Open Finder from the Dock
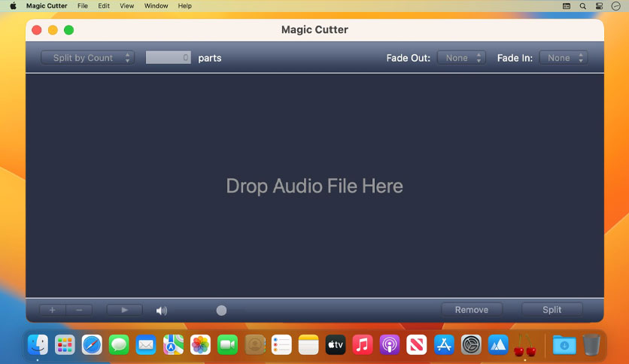The height and width of the screenshot is (364, 629). (38, 344)
